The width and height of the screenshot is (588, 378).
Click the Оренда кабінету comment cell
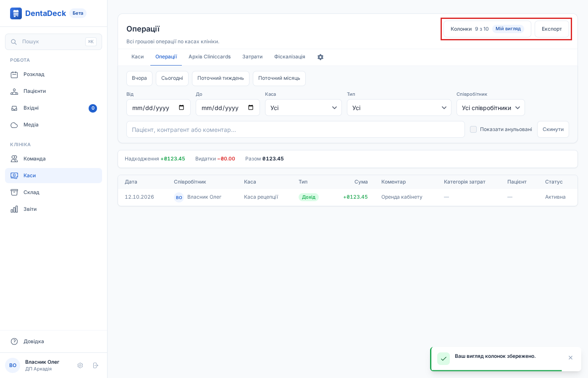(x=402, y=197)
